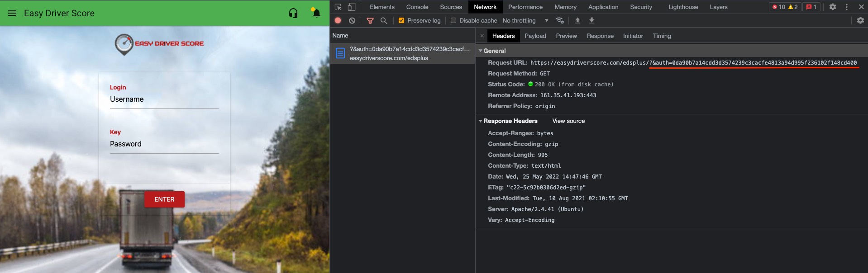Click the Content-Type text/html value

tap(546, 166)
